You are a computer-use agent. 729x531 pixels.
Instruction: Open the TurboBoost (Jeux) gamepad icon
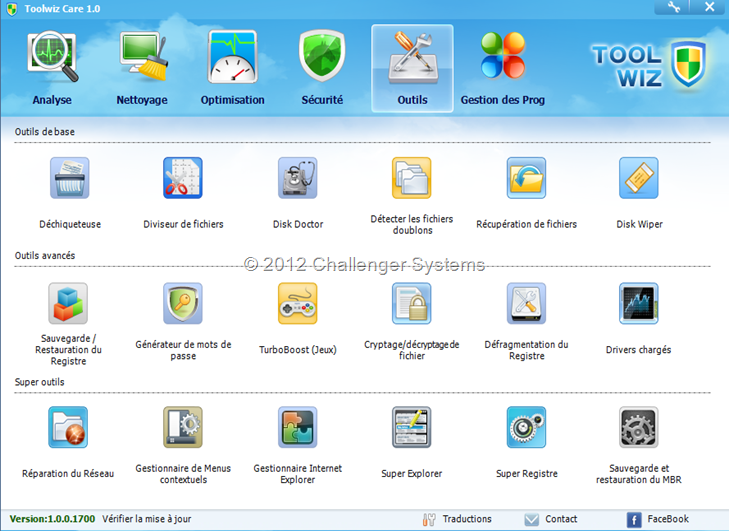click(x=298, y=303)
